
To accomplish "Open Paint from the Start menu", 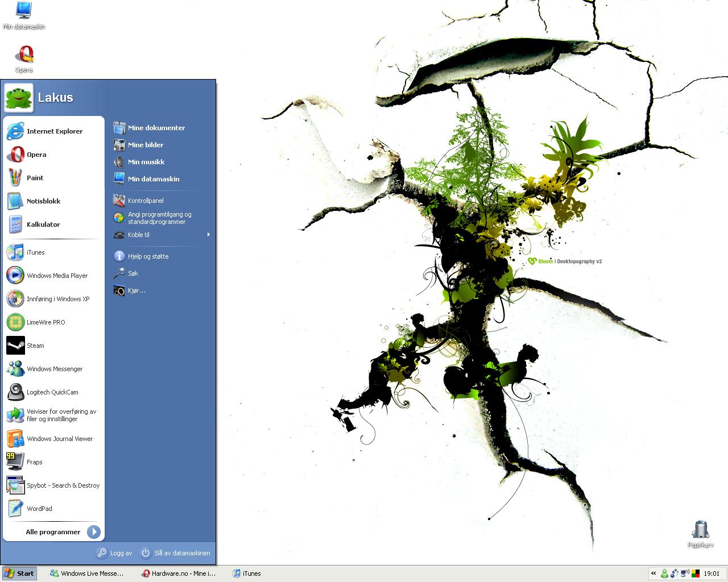I will [x=53, y=178].
